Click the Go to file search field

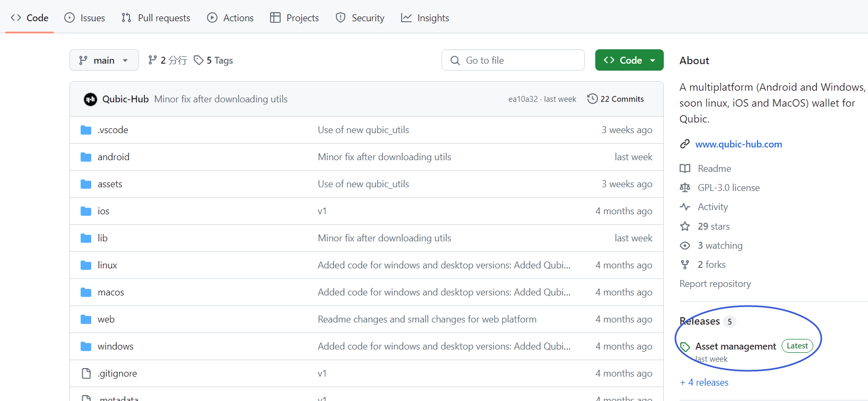point(513,60)
